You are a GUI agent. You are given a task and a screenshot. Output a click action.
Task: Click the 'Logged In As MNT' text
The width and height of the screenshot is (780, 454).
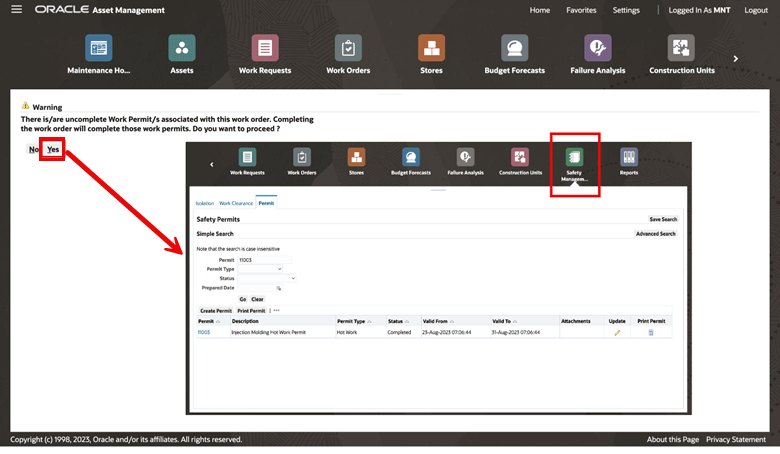coord(699,10)
